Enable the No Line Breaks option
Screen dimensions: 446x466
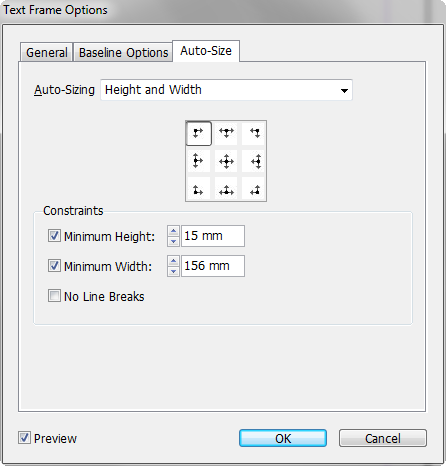pyautogui.click(x=54, y=296)
